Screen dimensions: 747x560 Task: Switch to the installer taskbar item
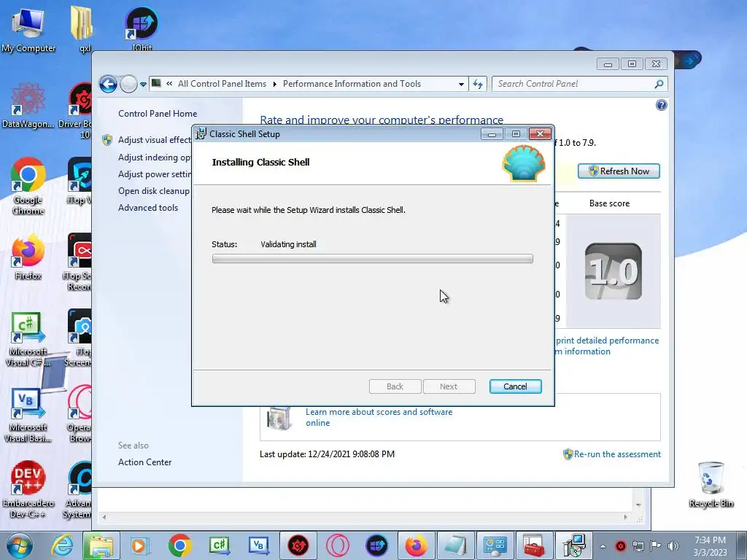coord(573,545)
